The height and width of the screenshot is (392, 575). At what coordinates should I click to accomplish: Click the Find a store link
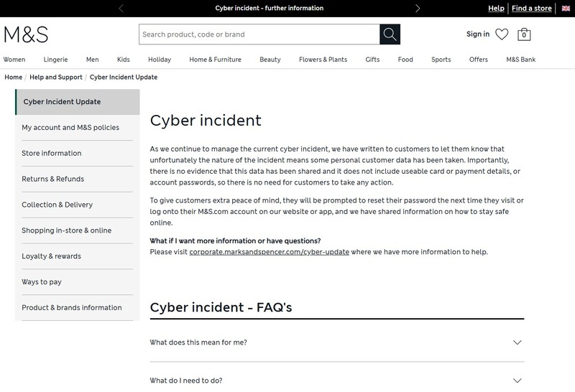[532, 9]
